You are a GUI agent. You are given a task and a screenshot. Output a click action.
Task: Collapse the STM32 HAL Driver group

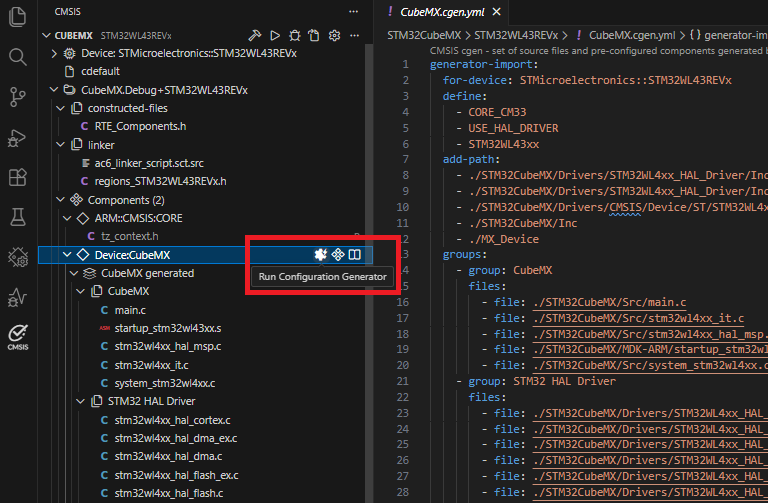coord(80,401)
